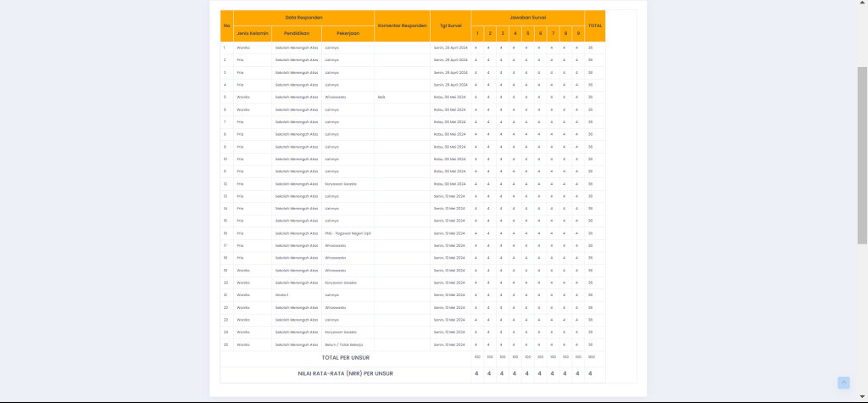Click the grand total value 900
This screenshot has width=868, height=403.
point(591,357)
